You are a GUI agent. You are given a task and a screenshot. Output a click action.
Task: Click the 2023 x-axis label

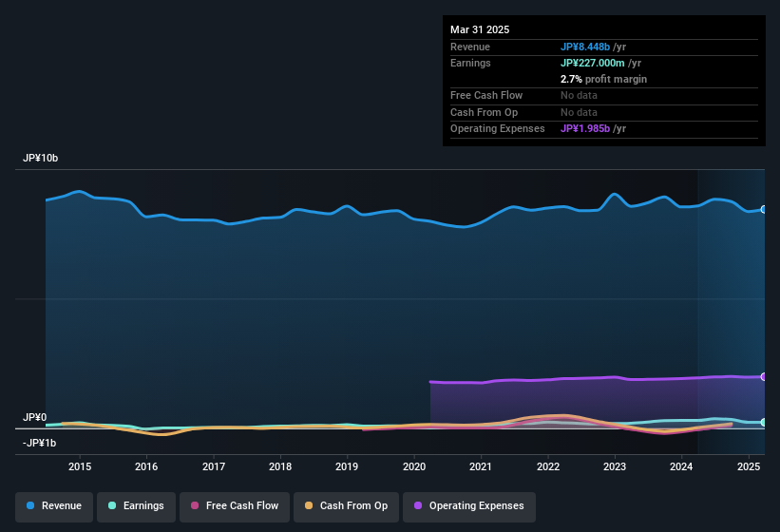[615, 466]
